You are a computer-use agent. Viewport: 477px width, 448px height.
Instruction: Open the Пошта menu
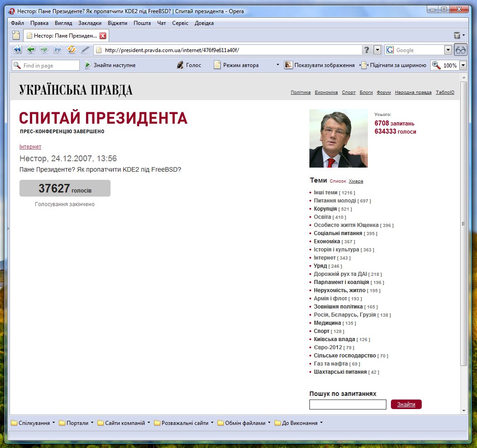(142, 23)
